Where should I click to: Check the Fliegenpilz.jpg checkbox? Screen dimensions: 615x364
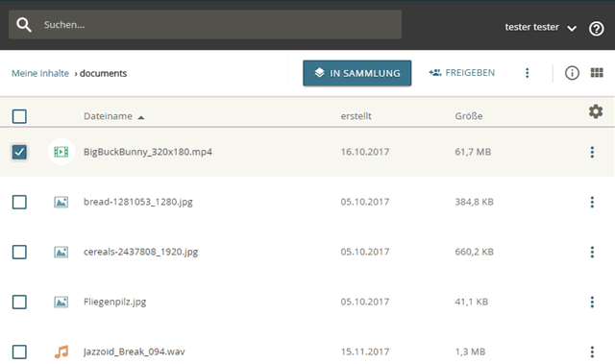[19, 303]
